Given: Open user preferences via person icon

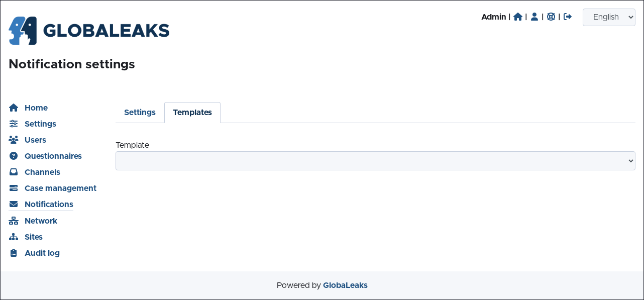Looking at the screenshot, I should click(x=534, y=17).
